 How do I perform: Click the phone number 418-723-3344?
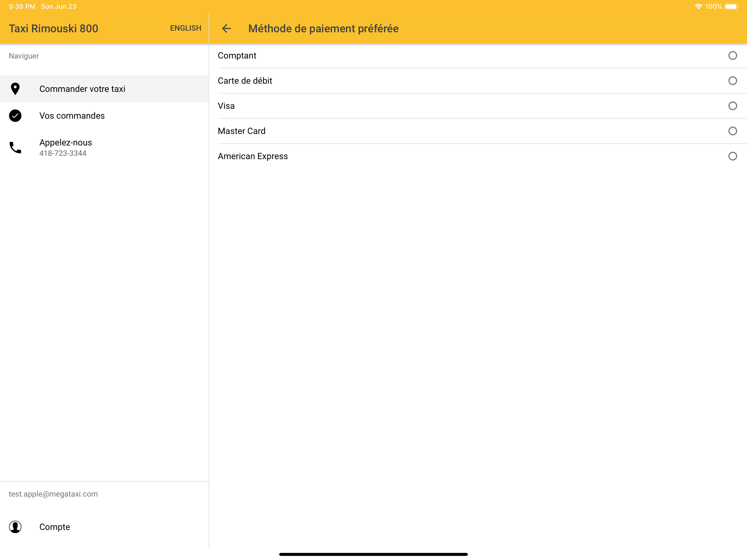point(63,153)
